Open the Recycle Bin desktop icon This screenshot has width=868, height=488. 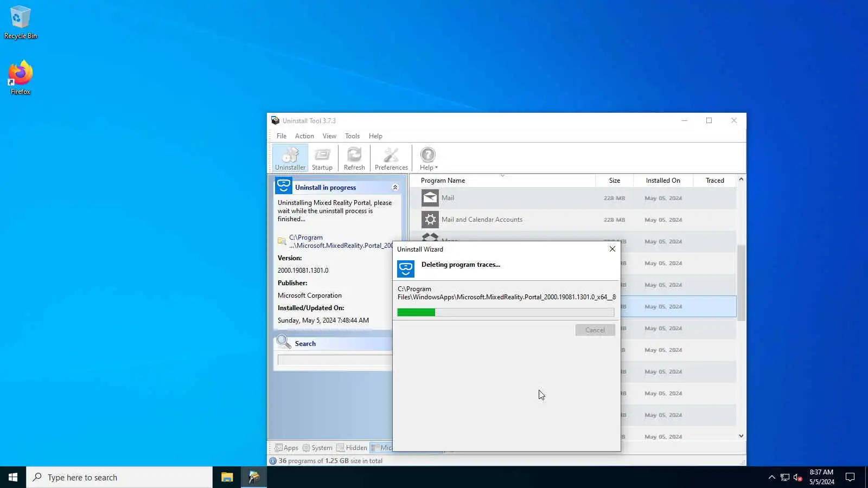(21, 22)
